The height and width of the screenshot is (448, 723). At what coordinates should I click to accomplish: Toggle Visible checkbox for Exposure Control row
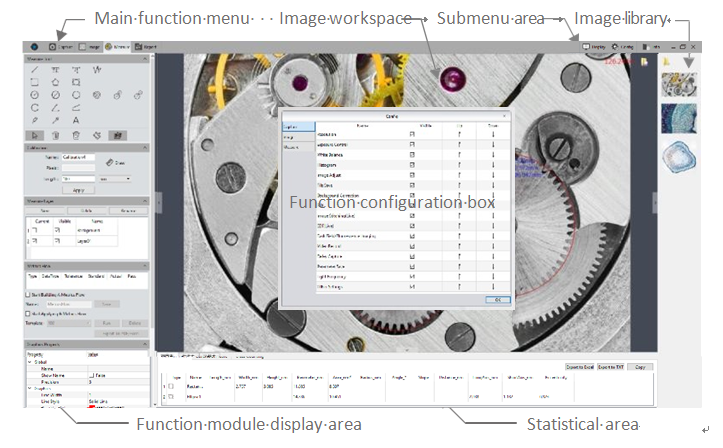pos(412,145)
